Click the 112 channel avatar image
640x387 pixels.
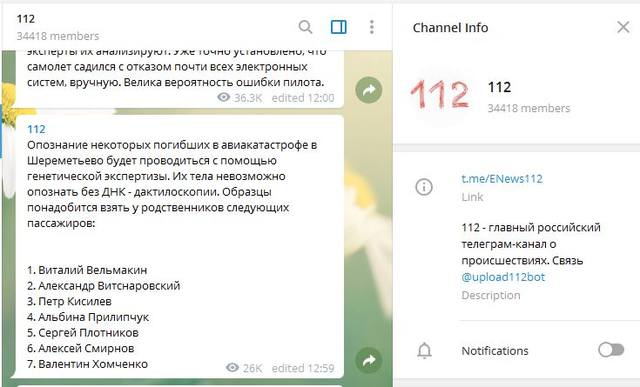tap(440, 95)
